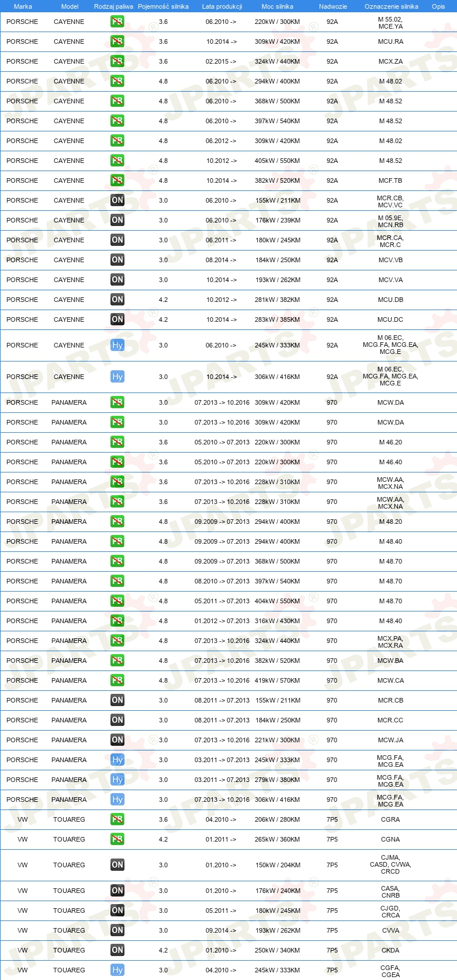Click the 206kW / 280KM power cell
Screen dimensions: 457x980
(278, 819)
